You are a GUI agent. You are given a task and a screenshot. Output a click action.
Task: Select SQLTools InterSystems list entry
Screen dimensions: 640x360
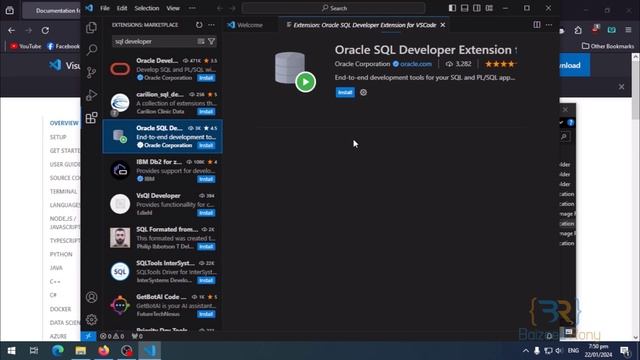pos(162,271)
